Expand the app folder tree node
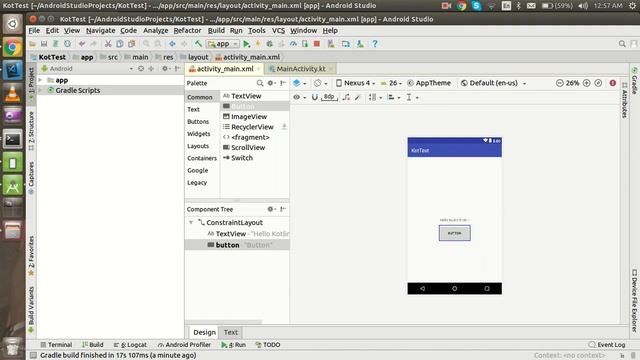 tap(40, 80)
